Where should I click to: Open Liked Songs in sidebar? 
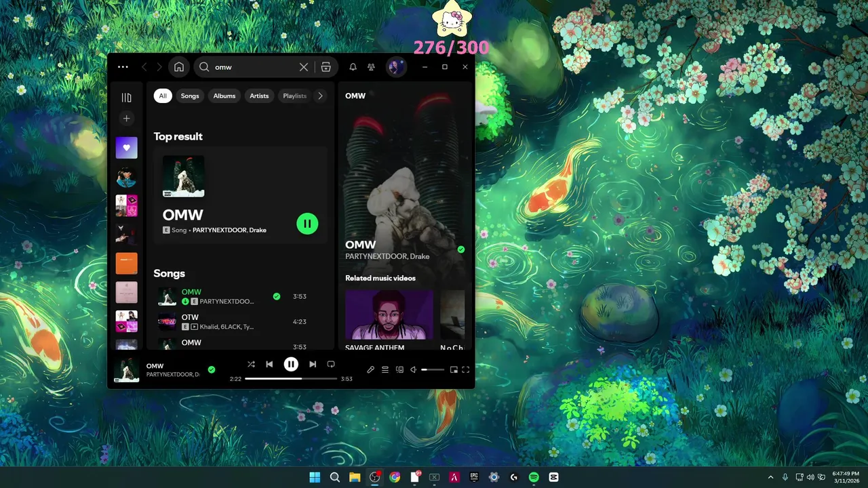tap(126, 148)
